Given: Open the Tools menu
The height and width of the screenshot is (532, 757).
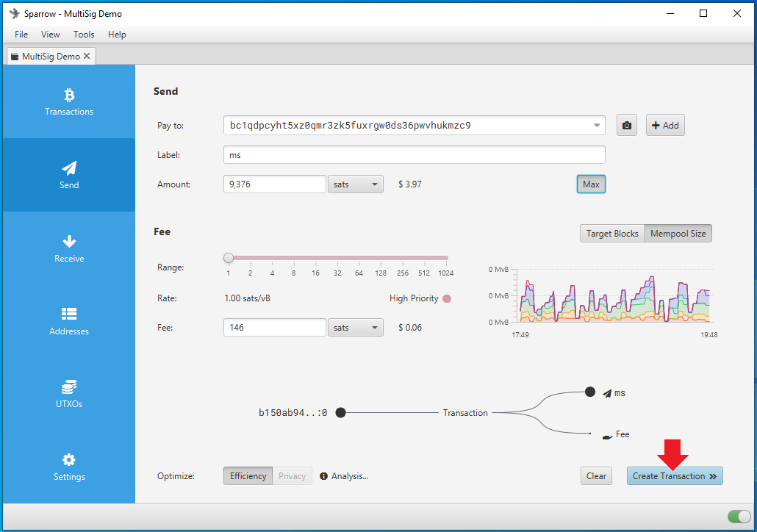Looking at the screenshot, I should [84, 35].
